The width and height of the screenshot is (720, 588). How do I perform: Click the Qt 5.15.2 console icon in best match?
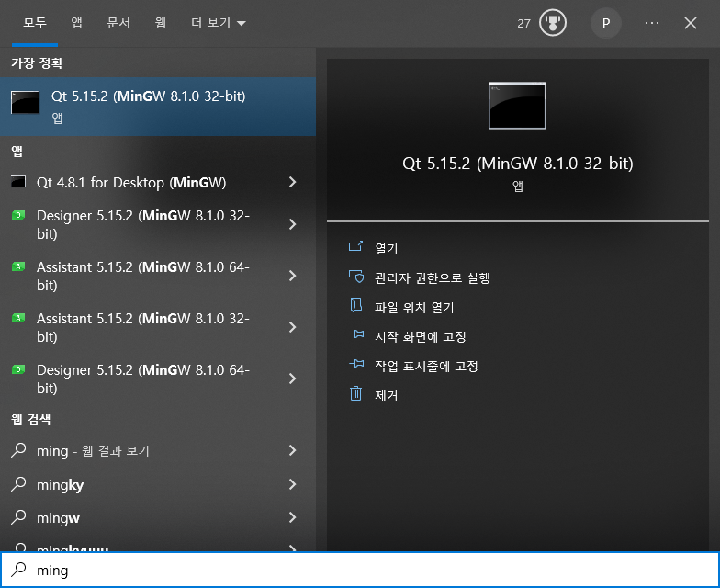point(26,102)
